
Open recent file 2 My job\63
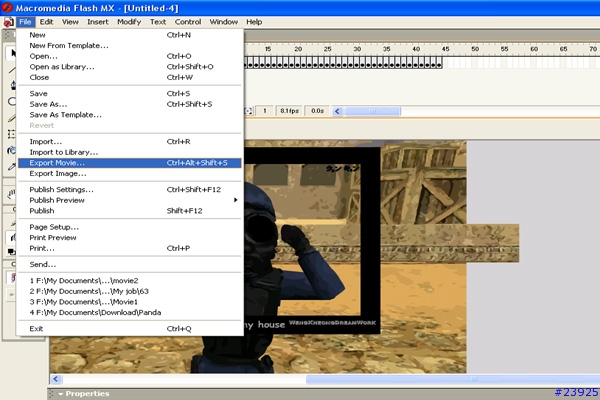coord(130,291)
